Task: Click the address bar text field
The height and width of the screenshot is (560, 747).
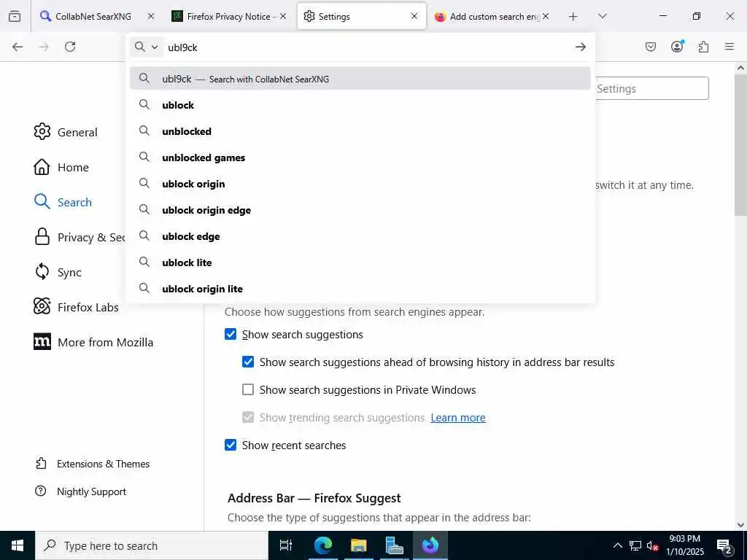Action: pos(367,47)
